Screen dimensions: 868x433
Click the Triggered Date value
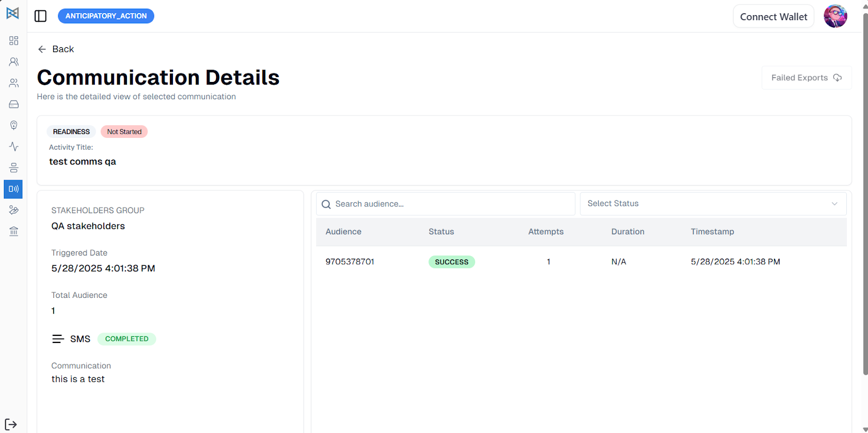tap(103, 269)
